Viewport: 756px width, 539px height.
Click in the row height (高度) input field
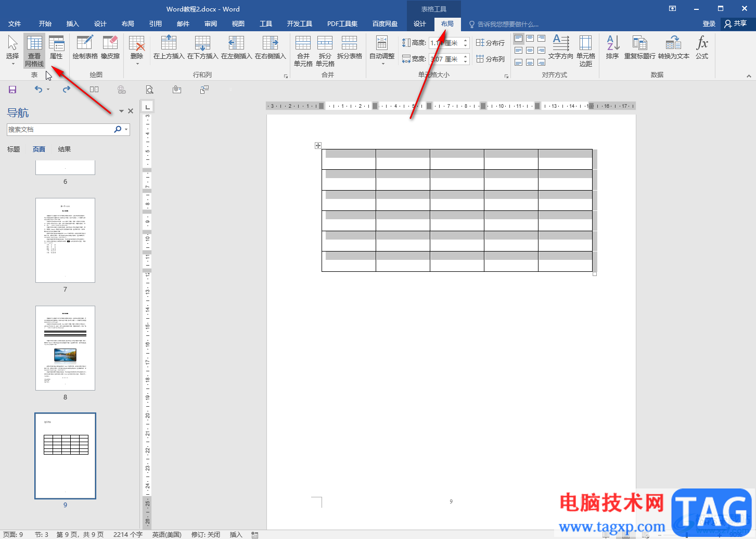(446, 43)
